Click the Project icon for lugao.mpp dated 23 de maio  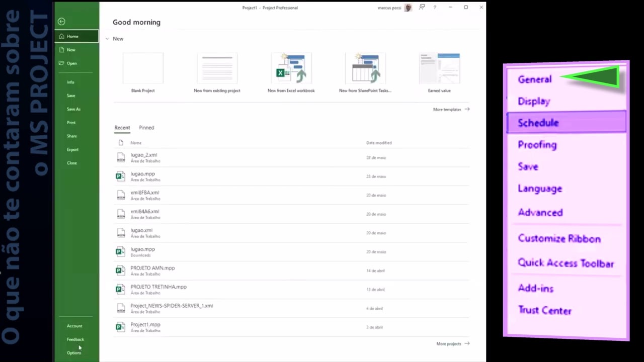pos(120,176)
